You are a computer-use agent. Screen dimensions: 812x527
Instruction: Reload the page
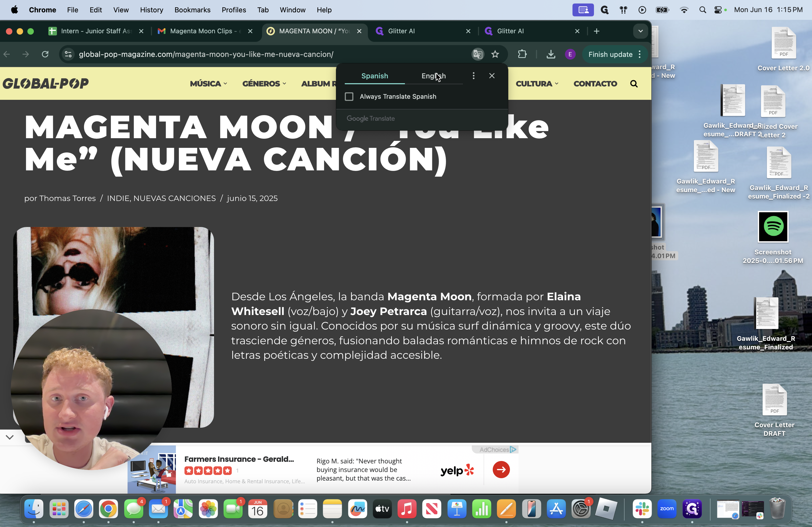pos(45,54)
